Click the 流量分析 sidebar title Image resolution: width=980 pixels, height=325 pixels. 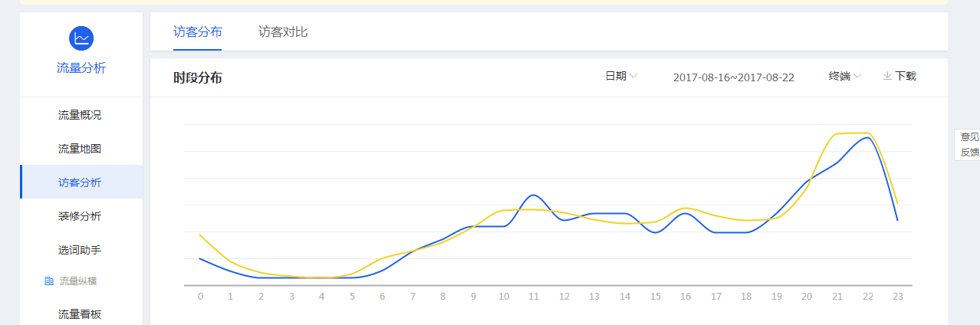(81, 68)
